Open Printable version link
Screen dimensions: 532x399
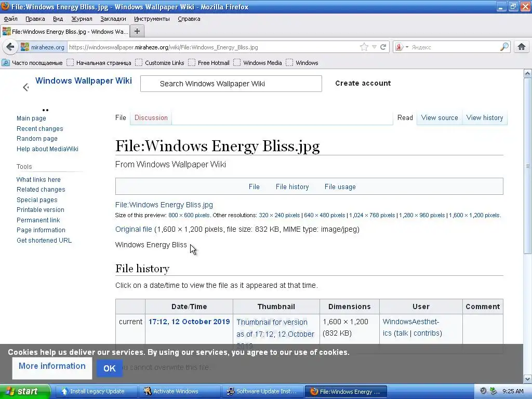(x=41, y=210)
